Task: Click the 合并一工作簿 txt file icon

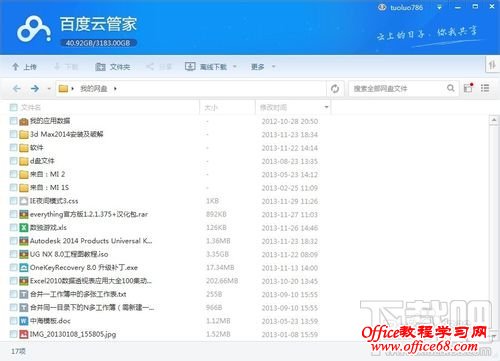Action: pos(24,294)
